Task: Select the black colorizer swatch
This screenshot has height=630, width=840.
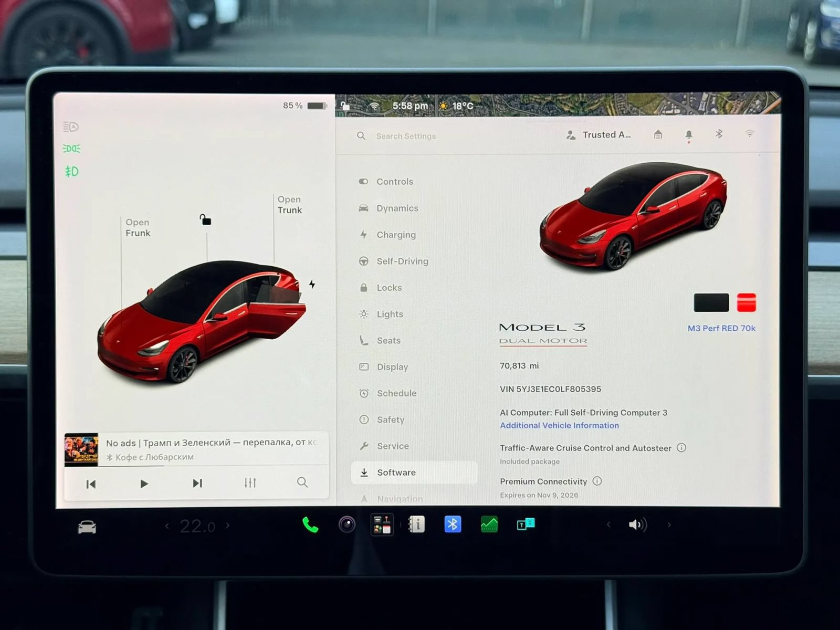Action: click(711, 303)
